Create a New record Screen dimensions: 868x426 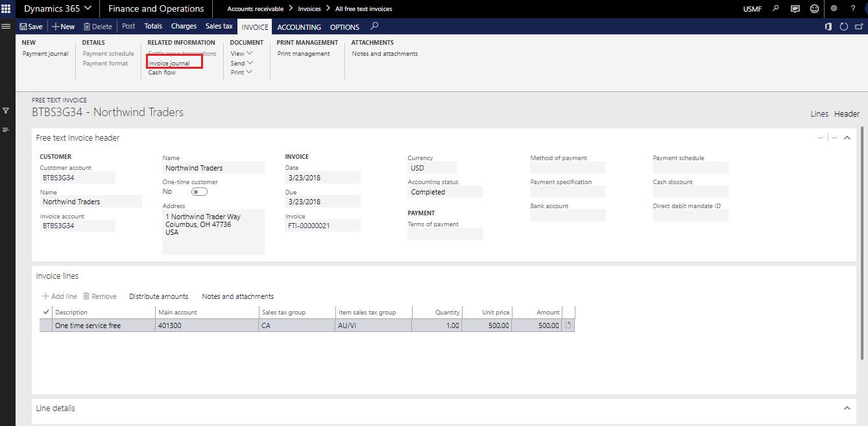64,27
